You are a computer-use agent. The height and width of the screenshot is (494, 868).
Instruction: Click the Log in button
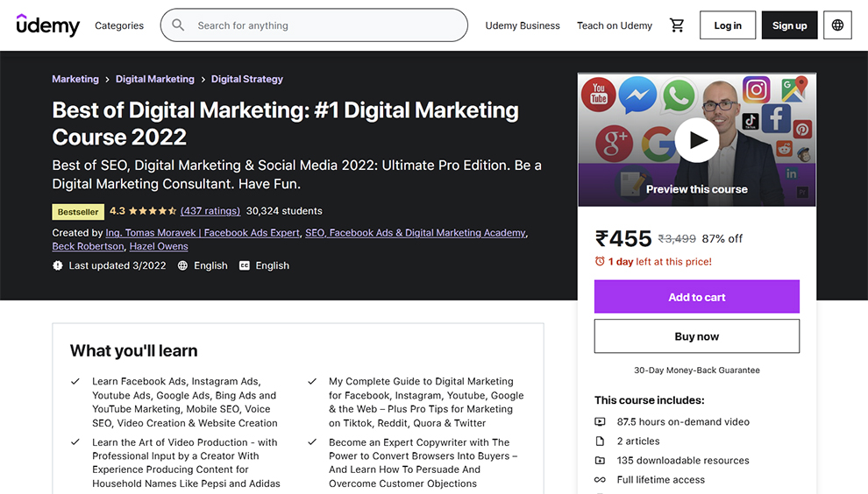click(728, 25)
